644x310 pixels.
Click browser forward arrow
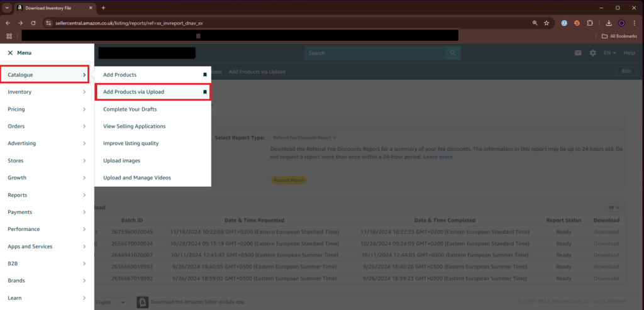(x=21, y=23)
